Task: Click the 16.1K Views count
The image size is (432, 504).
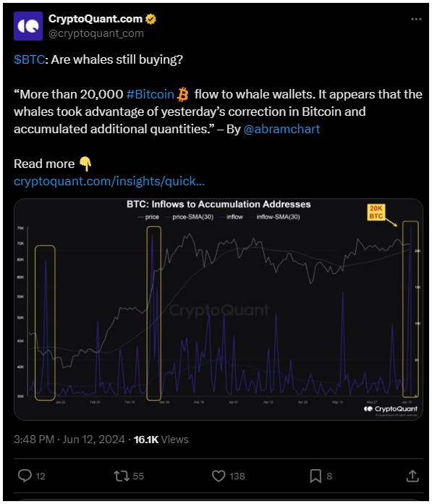Action: pos(161,440)
